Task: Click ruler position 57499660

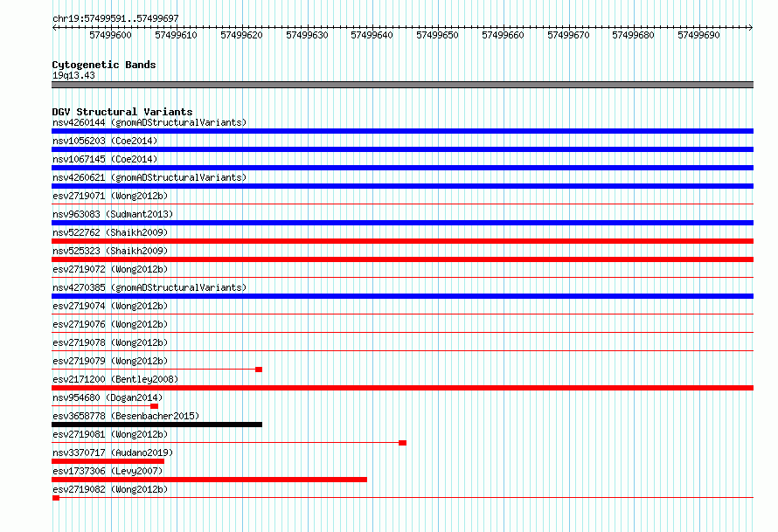Action: pos(504,35)
